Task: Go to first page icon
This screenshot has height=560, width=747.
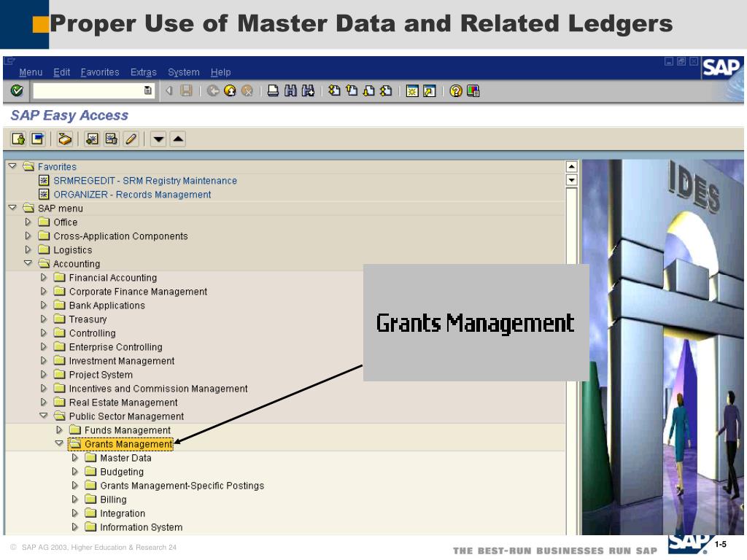Action: click(x=334, y=90)
